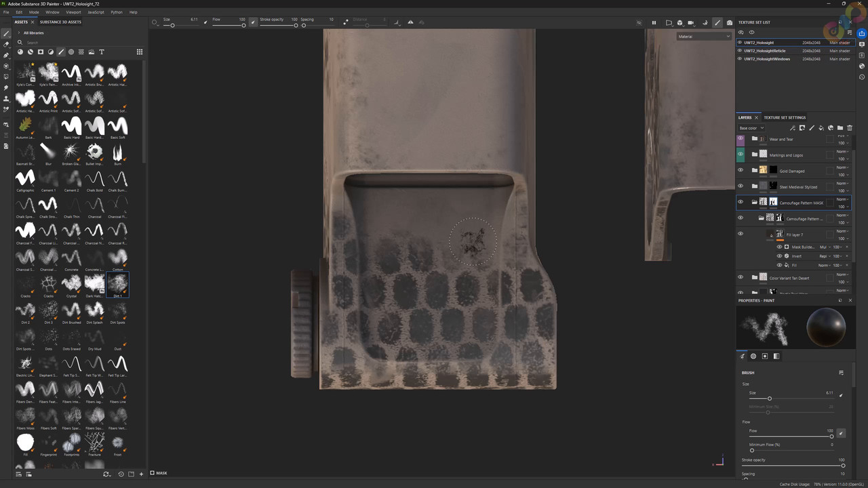Expand the All libraries tree
Screen dimensions: 868x488
[x=19, y=33]
